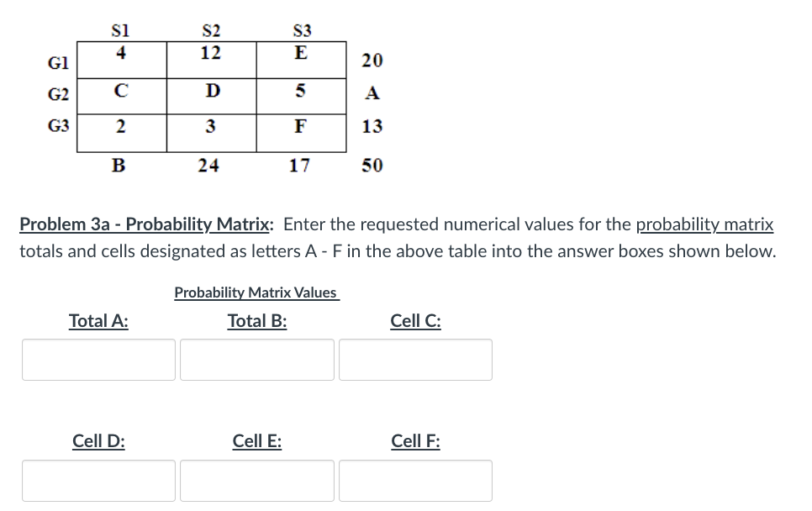Click the Total A answer input box
The height and width of the screenshot is (511, 812).
coord(98,359)
